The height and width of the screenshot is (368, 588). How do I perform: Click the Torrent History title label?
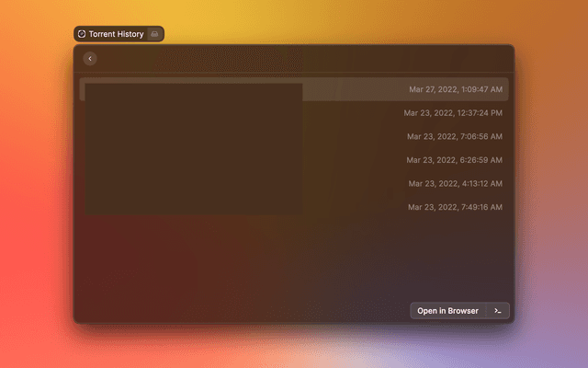coord(116,34)
